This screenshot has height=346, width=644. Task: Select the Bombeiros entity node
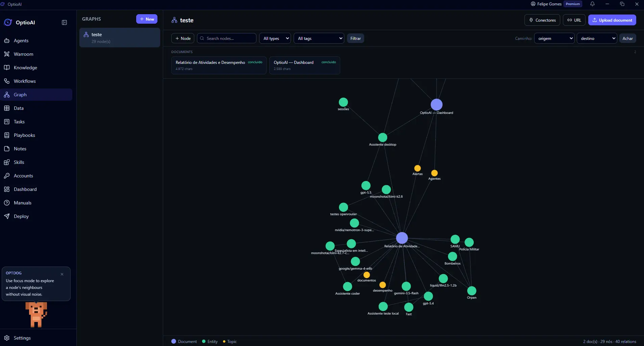(452, 256)
